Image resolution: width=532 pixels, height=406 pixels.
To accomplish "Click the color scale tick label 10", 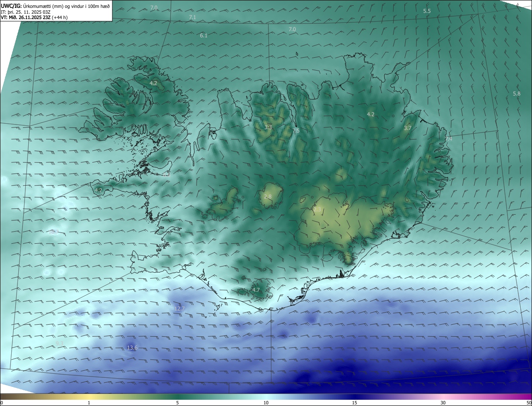I will pyautogui.click(x=266, y=403).
